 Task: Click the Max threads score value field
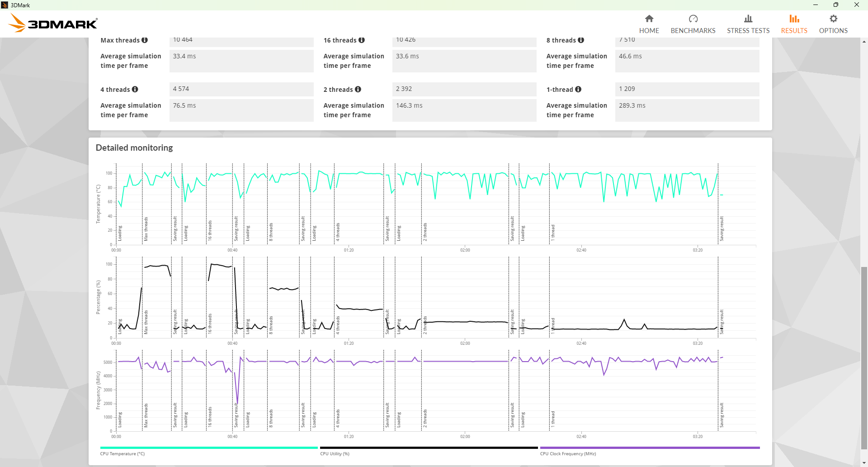(241, 42)
